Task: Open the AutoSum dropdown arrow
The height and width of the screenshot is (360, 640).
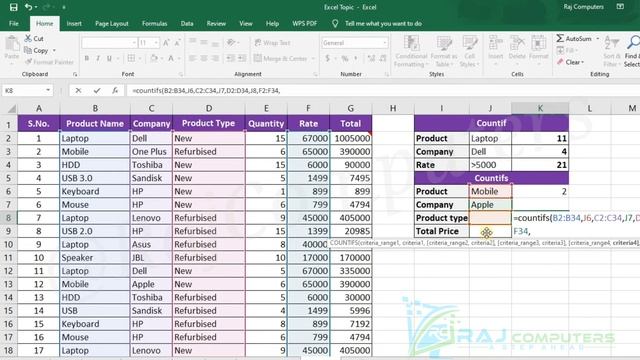Action: click(598, 38)
